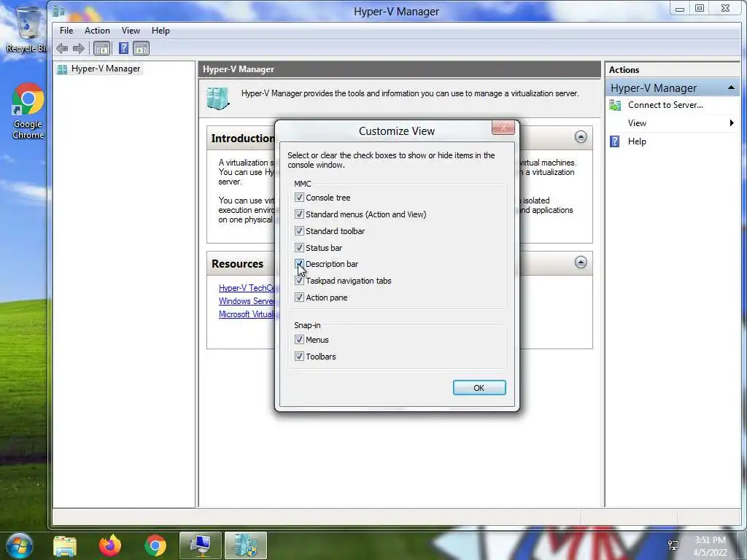
Task: Collapse the Resources section
Action: click(580, 262)
